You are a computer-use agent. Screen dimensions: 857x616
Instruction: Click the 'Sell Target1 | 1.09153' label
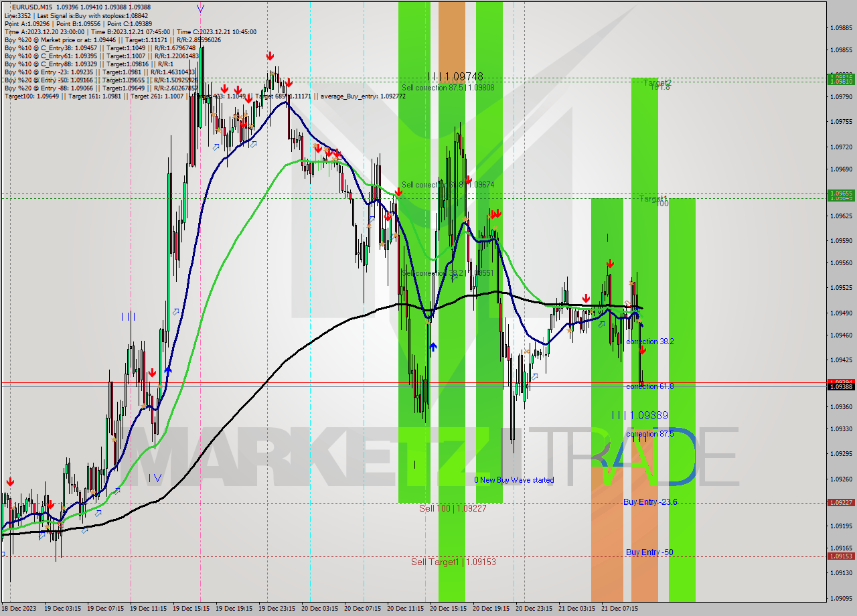coord(454,562)
